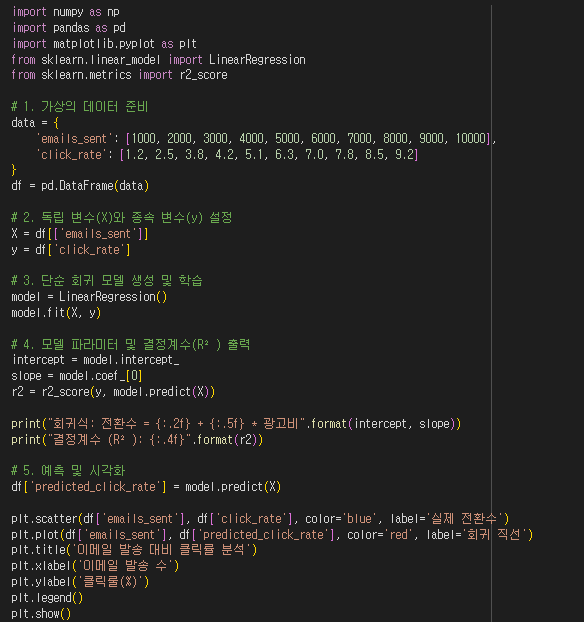Click the value 1.2 in the click_rate list

[x=134, y=154]
